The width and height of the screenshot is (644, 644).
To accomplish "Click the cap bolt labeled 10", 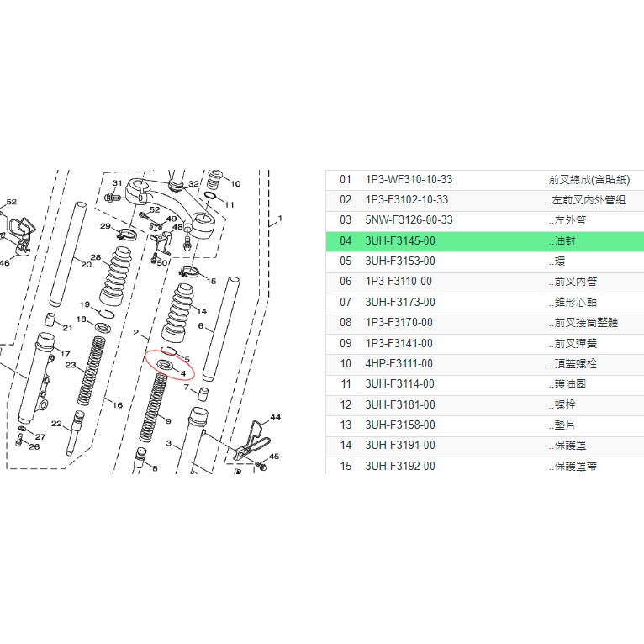I will coord(214,179).
